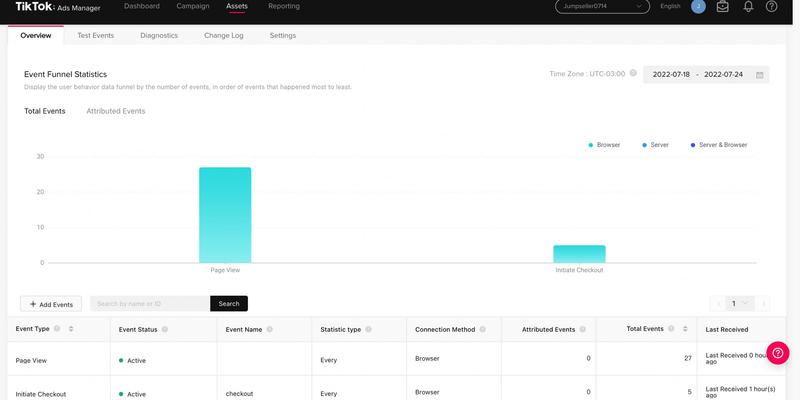Click Active status in Page View row
The height and width of the screenshot is (400, 800).
pos(132,360)
